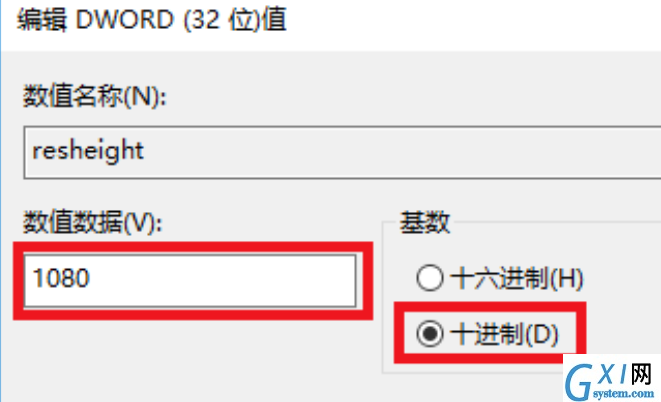The width and height of the screenshot is (661, 402).
Task: Place cursor after 1080 text
Action: point(91,278)
